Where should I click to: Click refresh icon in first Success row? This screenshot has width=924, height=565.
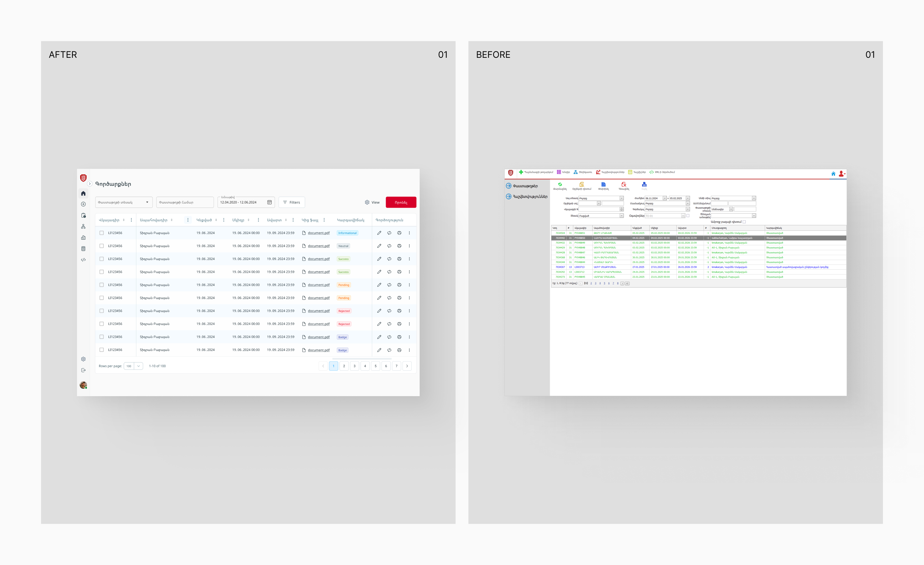pos(389,259)
